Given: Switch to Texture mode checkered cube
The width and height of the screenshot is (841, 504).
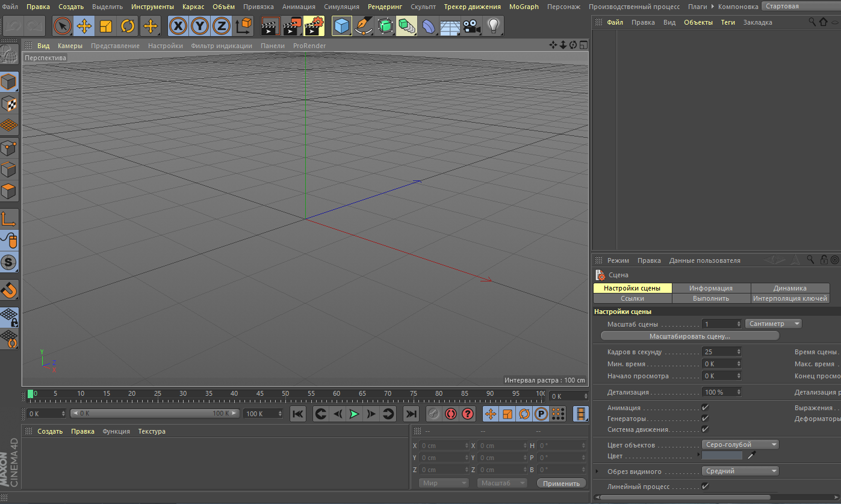Looking at the screenshot, I should pos(9,104).
